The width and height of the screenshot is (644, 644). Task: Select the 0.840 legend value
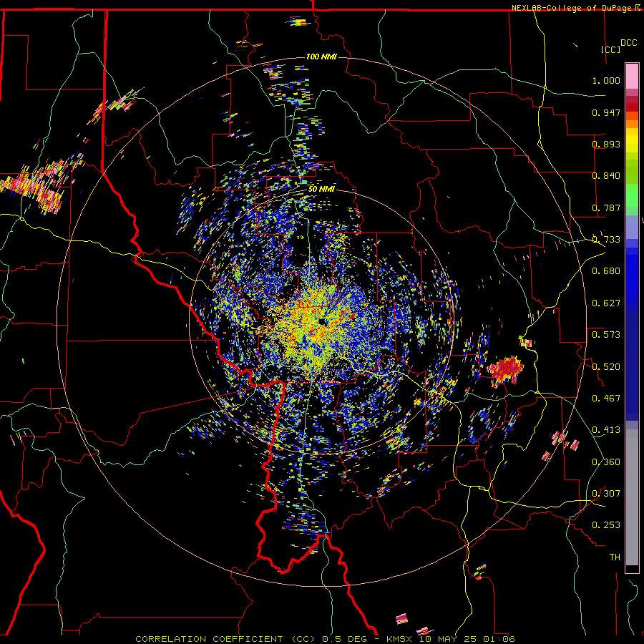(x=606, y=176)
